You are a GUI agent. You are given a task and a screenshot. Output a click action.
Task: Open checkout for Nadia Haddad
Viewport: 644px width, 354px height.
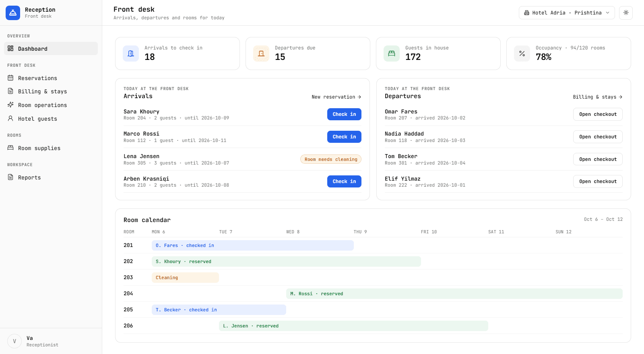coord(598,137)
